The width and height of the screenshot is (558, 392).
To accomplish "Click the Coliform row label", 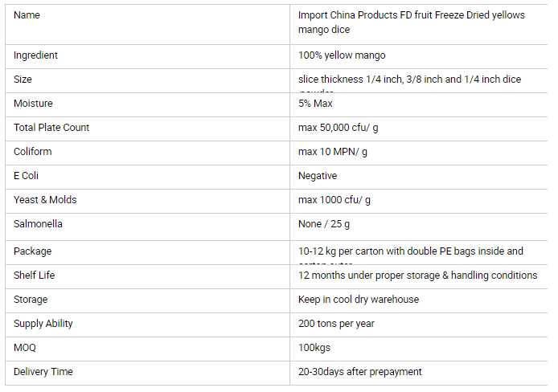I will pos(33,152).
